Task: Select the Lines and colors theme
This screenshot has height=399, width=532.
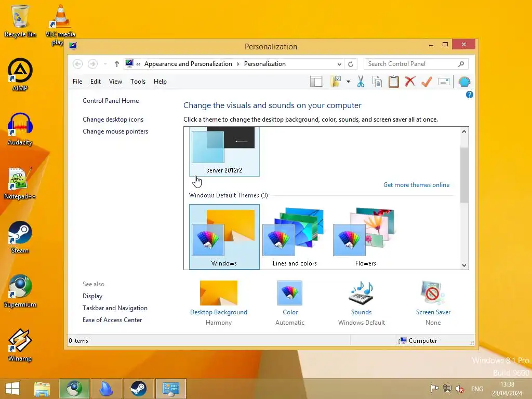Action: (295, 237)
